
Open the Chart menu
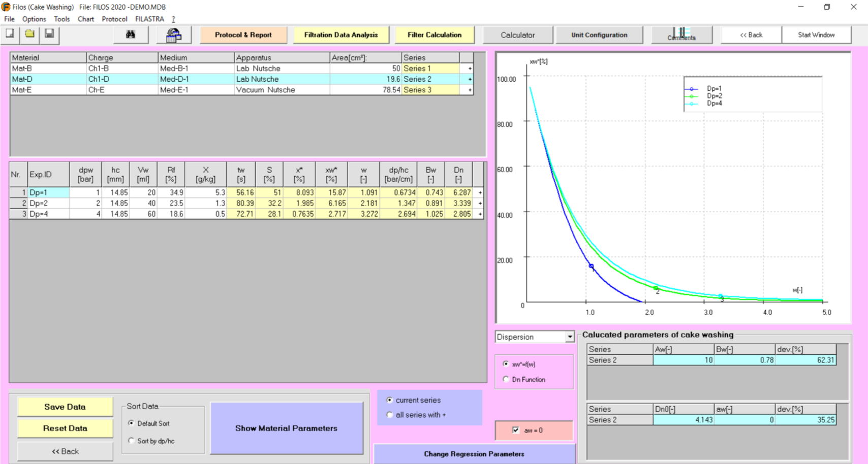86,19
